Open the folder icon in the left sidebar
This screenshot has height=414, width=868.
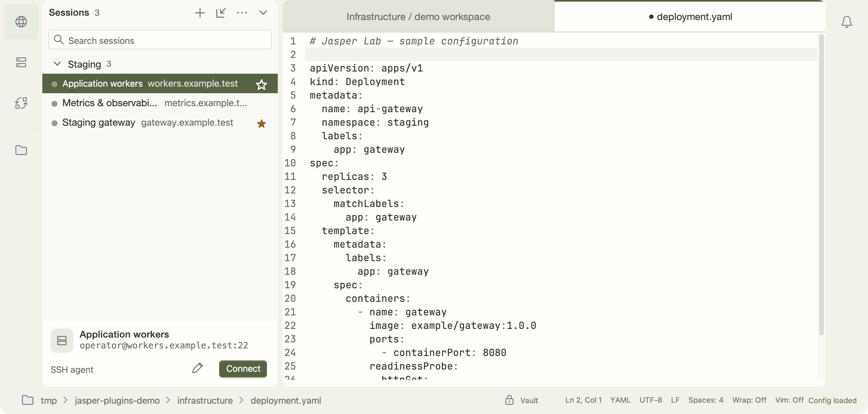click(x=21, y=150)
